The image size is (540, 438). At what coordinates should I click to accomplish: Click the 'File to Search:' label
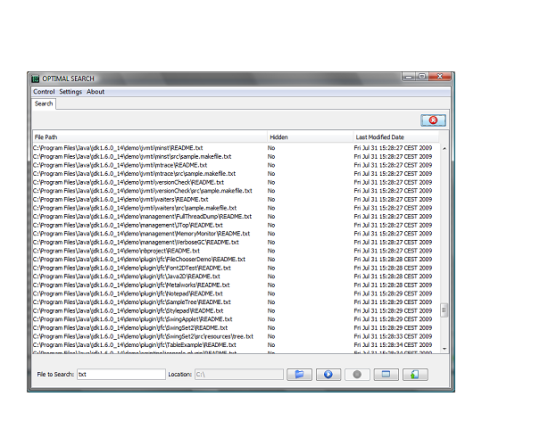tap(55, 374)
